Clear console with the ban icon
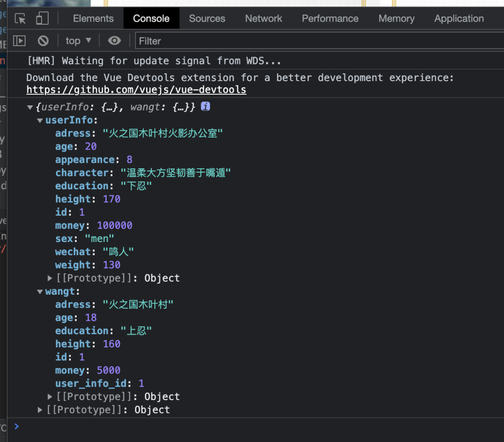Screen dimensions: 504x442 click(43, 41)
